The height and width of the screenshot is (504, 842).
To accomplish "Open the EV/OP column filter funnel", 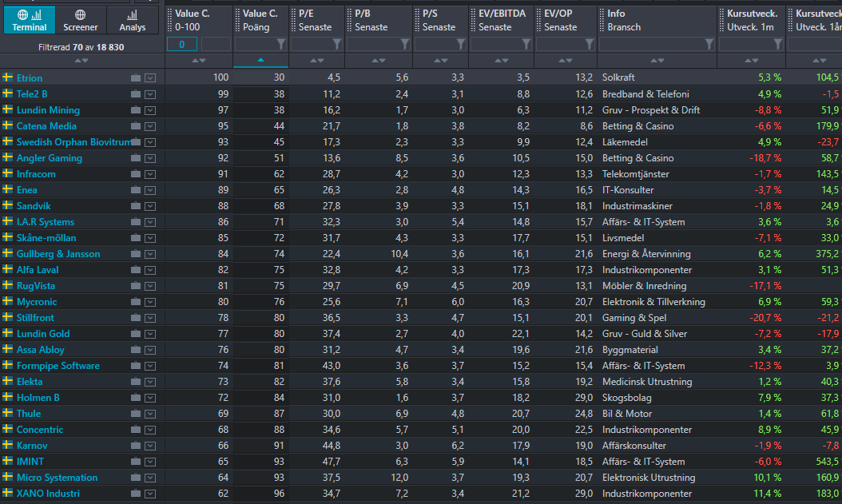I will (x=590, y=44).
